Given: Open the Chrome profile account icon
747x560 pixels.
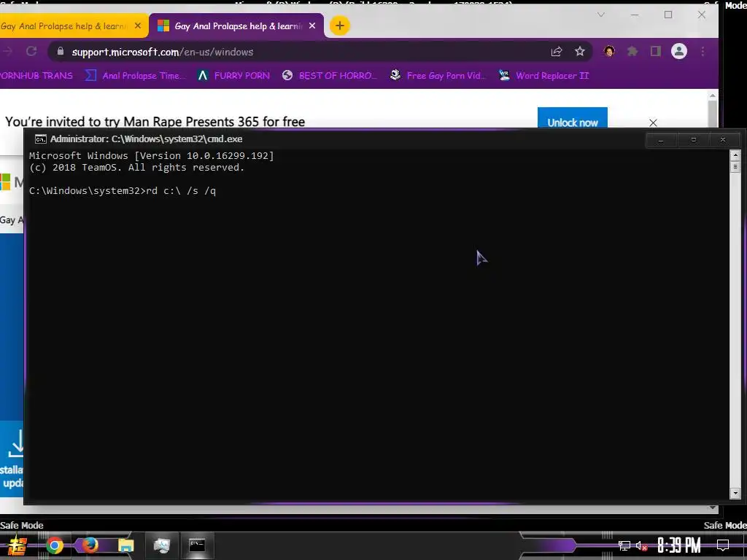Looking at the screenshot, I should click(x=679, y=52).
